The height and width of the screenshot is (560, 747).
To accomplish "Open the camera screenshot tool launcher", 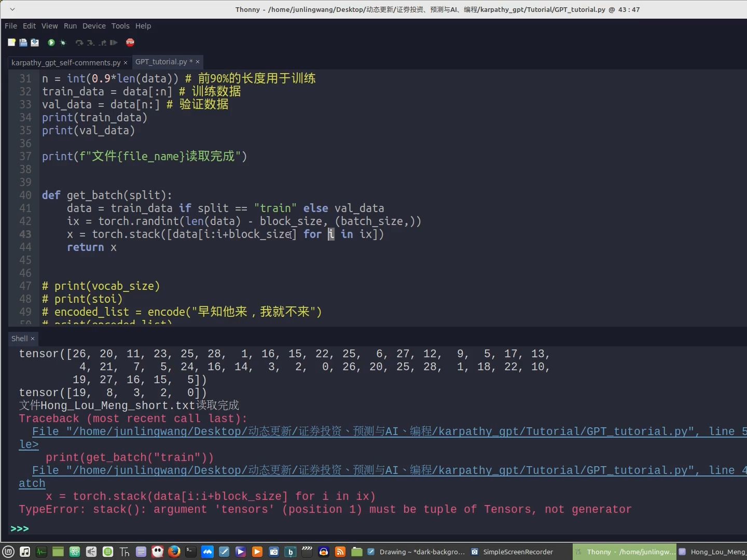I will click(274, 552).
